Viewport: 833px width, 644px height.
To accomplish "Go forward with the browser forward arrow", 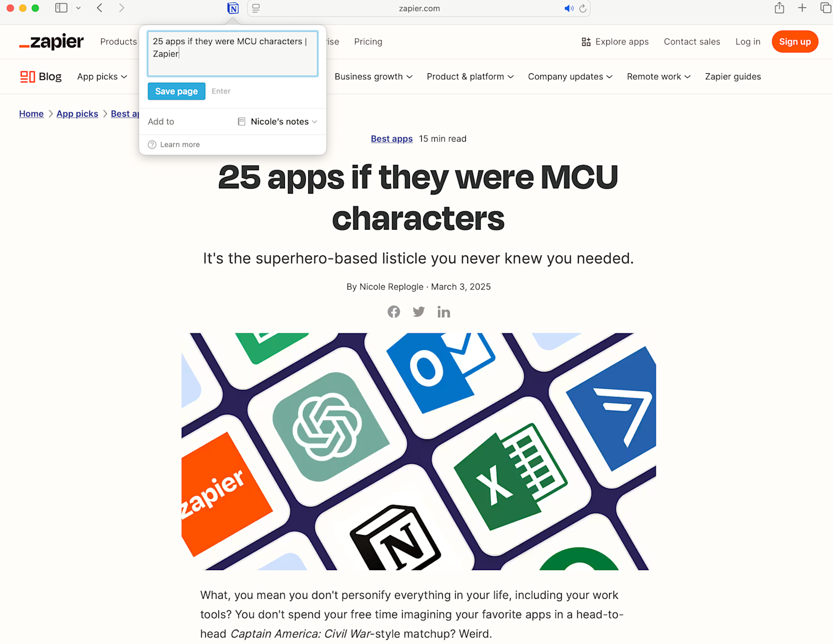I will tap(121, 8).
